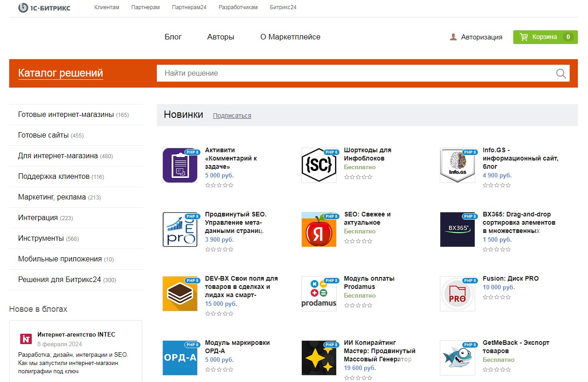Open the DEV-BX stacked layers icon
The width and height of the screenshot is (588, 382).
point(180,293)
